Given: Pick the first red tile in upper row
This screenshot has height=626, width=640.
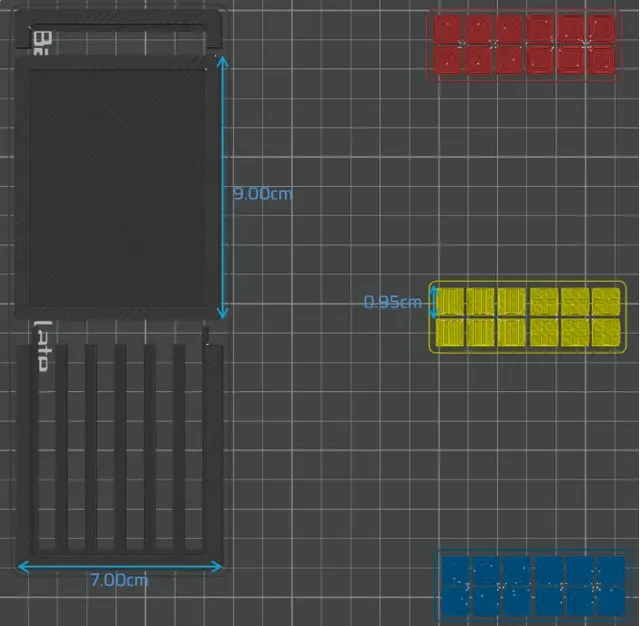Looking at the screenshot, I should click(447, 29).
